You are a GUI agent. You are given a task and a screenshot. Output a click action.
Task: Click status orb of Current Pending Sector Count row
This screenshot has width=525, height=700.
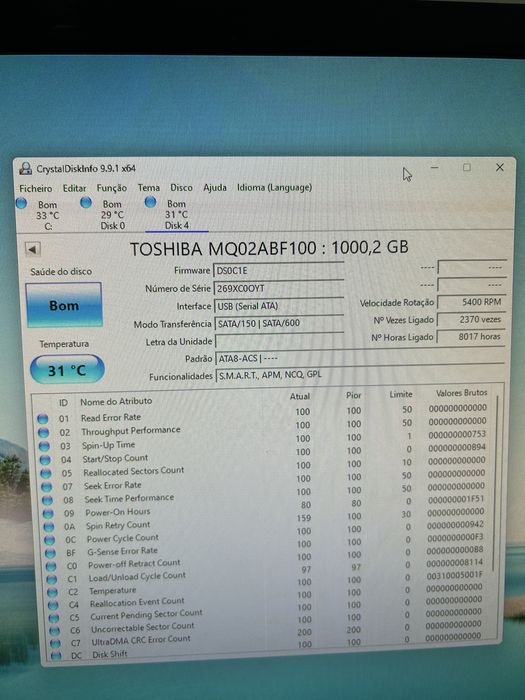[54, 618]
